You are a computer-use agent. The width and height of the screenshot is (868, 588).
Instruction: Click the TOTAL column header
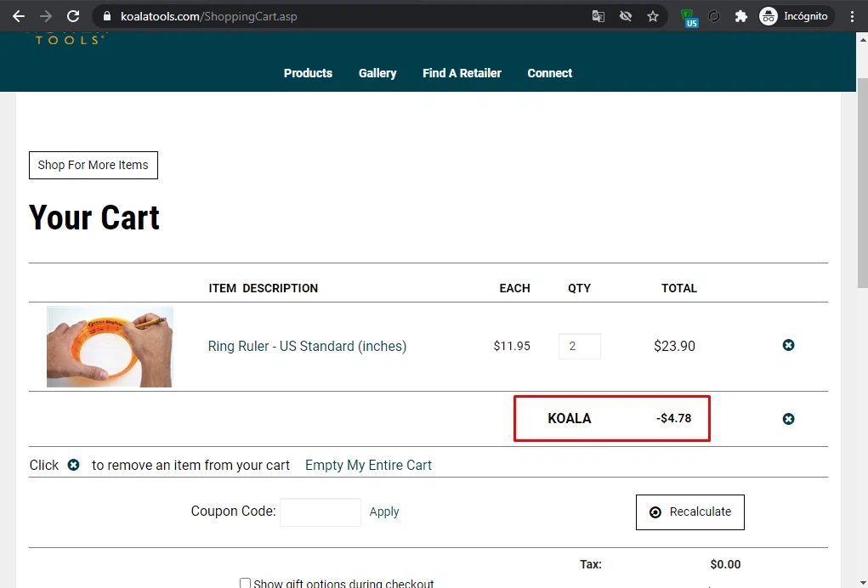coord(678,288)
